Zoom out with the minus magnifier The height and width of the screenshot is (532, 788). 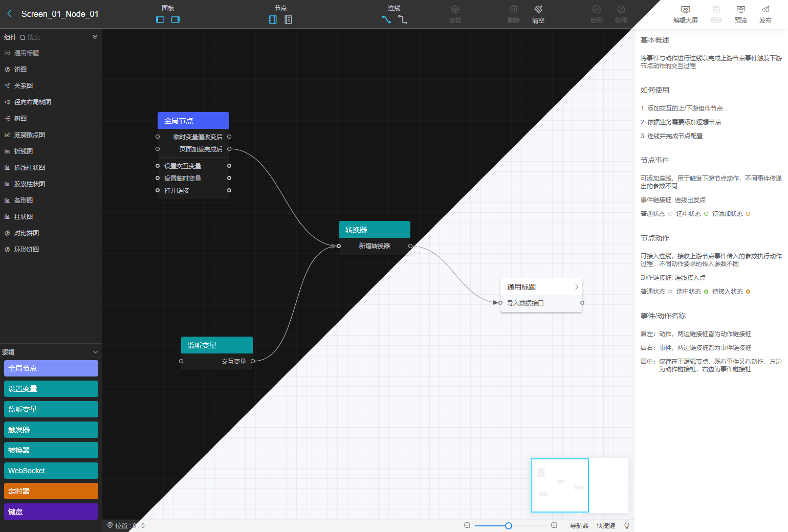pos(467,525)
